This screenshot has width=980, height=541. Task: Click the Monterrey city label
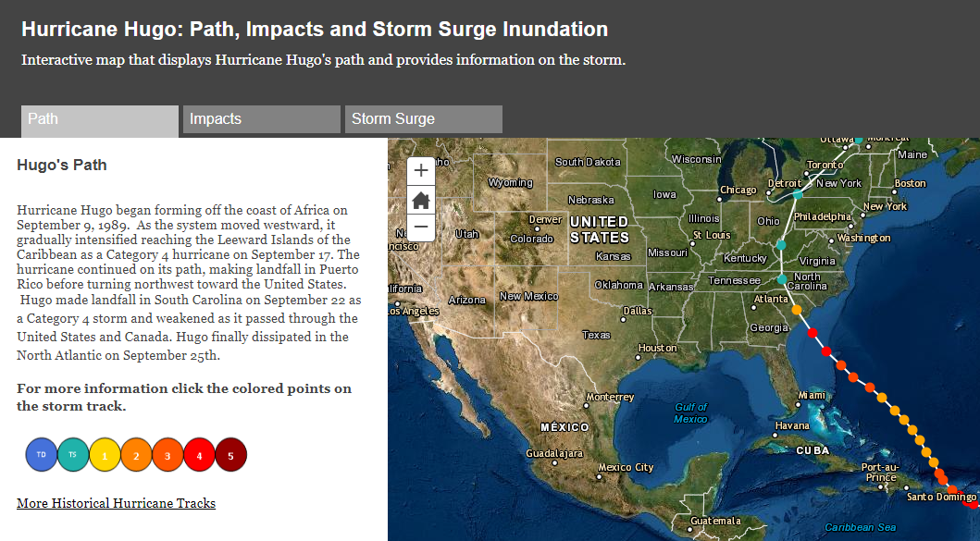(610, 397)
